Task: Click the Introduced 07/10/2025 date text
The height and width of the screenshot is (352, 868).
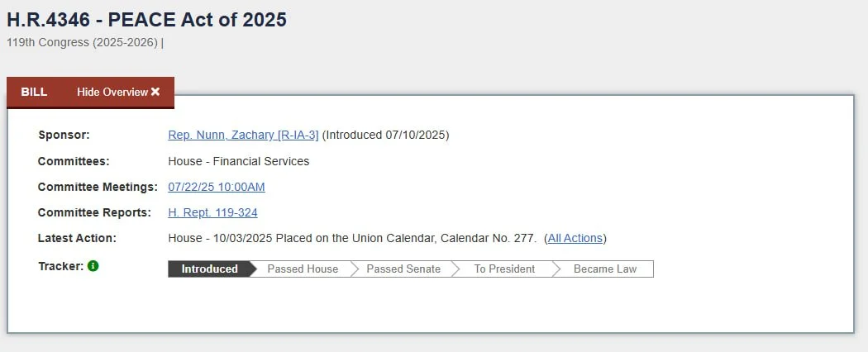Action: click(385, 135)
